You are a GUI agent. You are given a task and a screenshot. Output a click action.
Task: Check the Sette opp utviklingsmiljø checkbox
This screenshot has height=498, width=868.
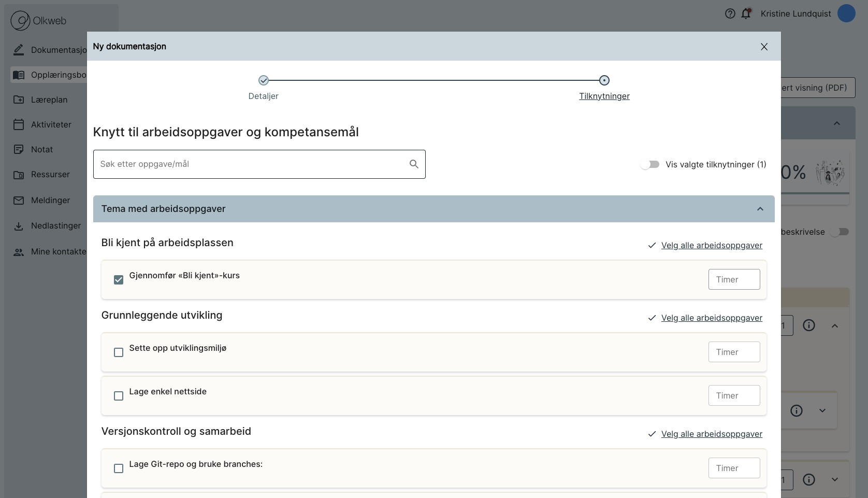click(119, 352)
